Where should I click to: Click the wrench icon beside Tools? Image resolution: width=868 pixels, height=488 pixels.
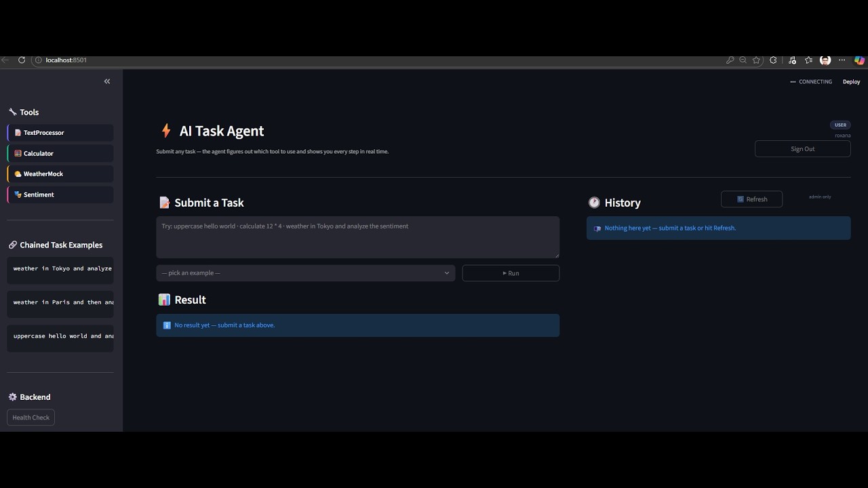(x=12, y=113)
